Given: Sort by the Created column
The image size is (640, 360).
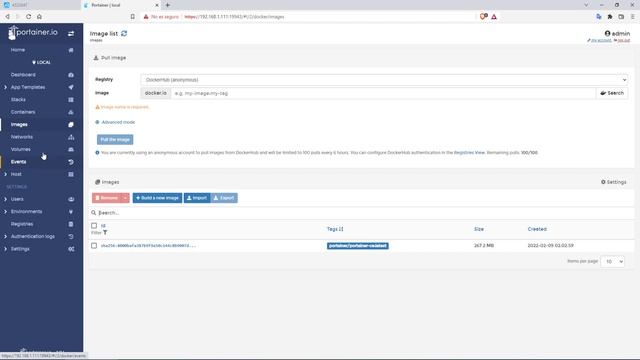Looking at the screenshot, I should coord(537,229).
